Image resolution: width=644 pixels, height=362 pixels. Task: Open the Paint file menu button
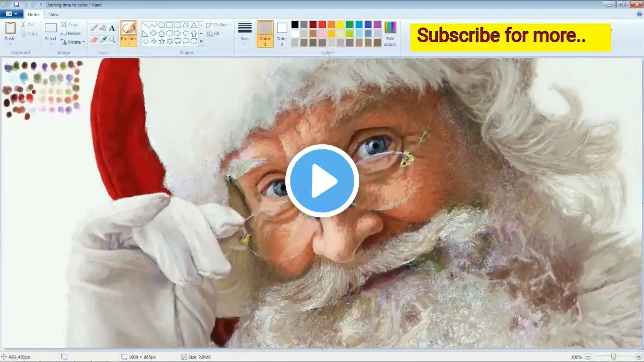click(x=12, y=15)
